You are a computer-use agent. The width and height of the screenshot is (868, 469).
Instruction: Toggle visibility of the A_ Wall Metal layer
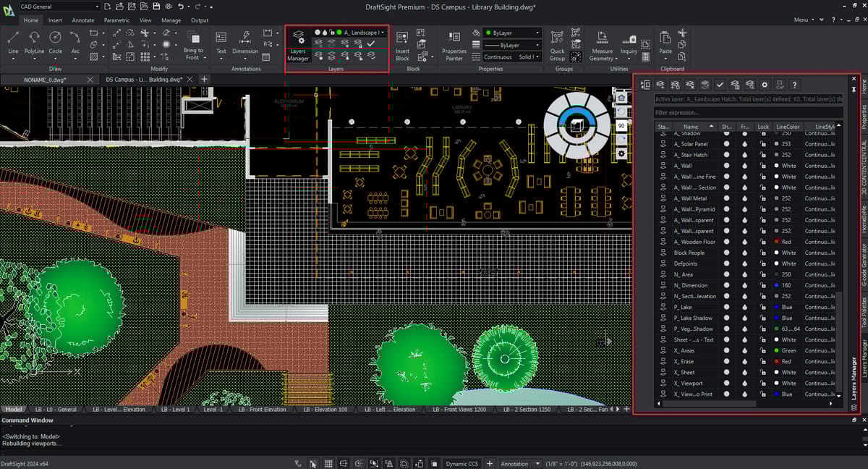click(x=727, y=198)
